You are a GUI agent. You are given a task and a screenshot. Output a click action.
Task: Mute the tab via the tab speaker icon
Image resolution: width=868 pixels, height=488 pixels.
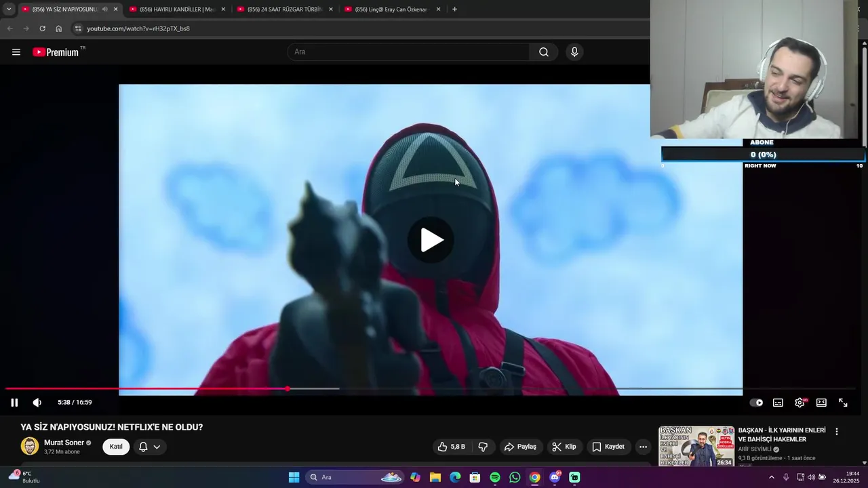click(104, 9)
